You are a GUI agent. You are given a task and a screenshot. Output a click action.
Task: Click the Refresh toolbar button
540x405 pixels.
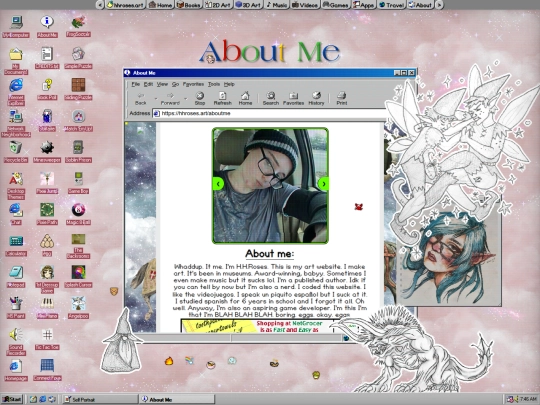tap(222, 98)
